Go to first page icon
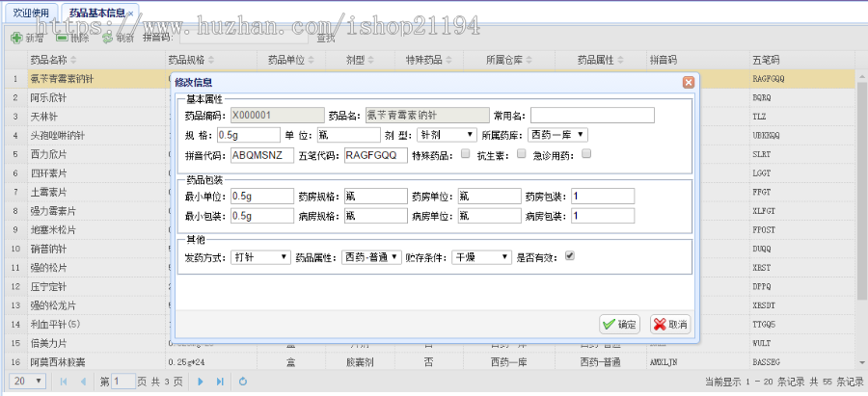Image resolution: width=868 pixels, height=396 pixels. tap(64, 382)
